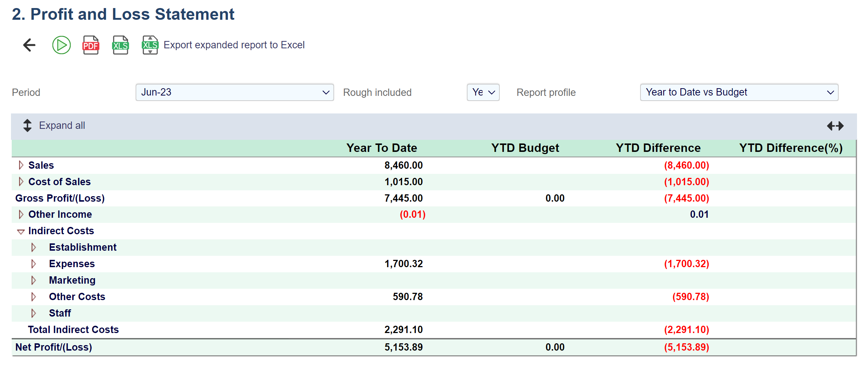Screen dimensions: 868x370
Task: Expand the Marketing sub-row
Action: (x=34, y=280)
